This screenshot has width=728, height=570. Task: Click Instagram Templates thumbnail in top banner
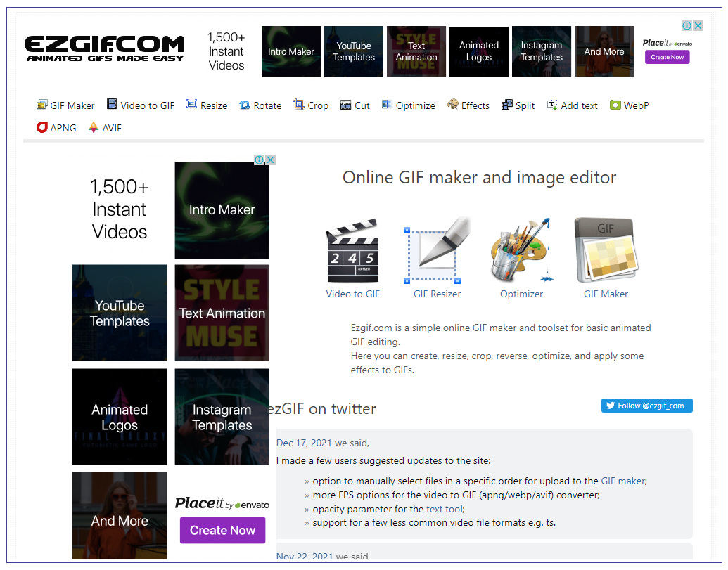pos(542,51)
